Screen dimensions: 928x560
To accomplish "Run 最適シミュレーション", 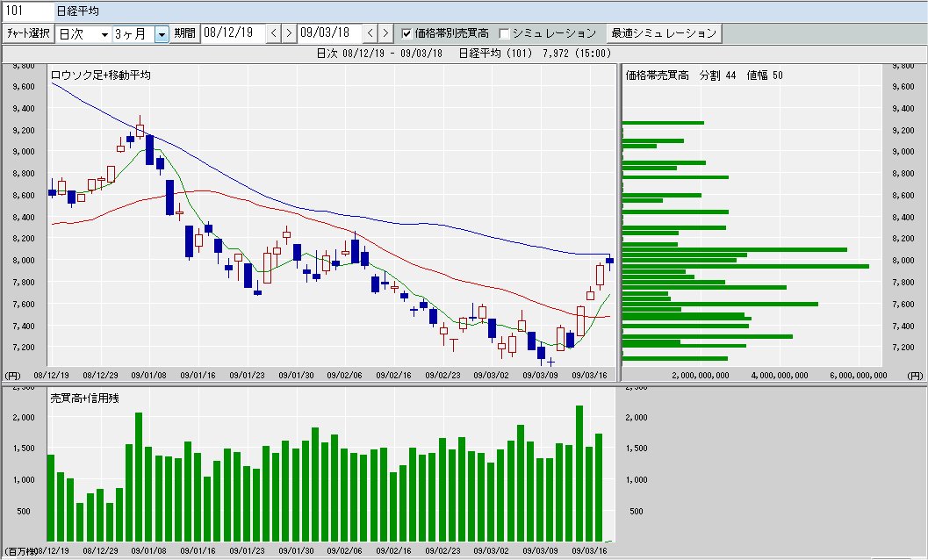I will pyautogui.click(x=665, y=33).
